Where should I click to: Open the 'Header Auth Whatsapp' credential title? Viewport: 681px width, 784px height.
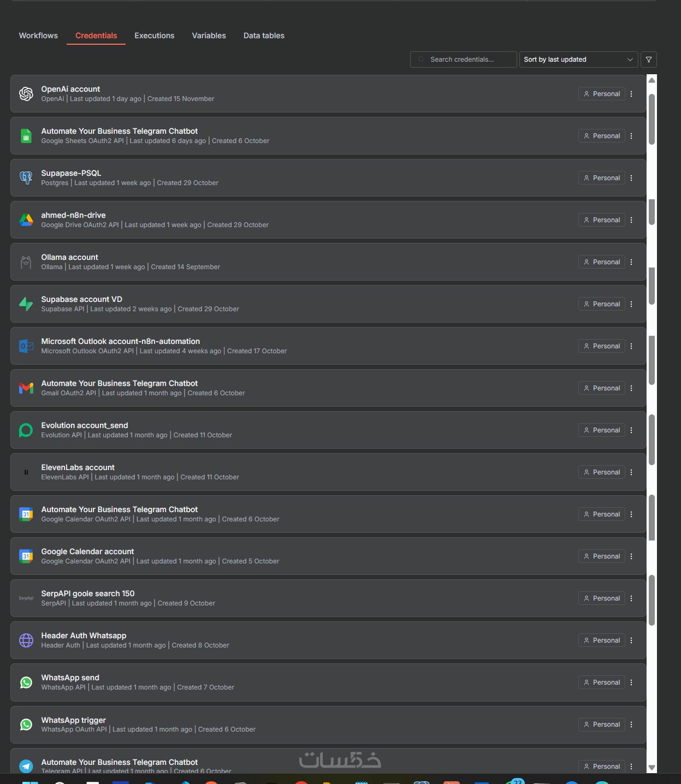[84, 635]
